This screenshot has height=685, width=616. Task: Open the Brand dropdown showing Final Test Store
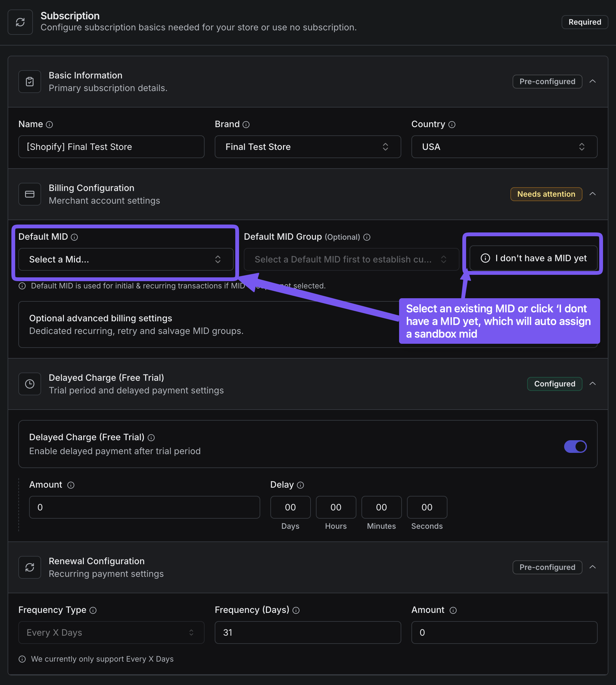click(x=308, y=147)
